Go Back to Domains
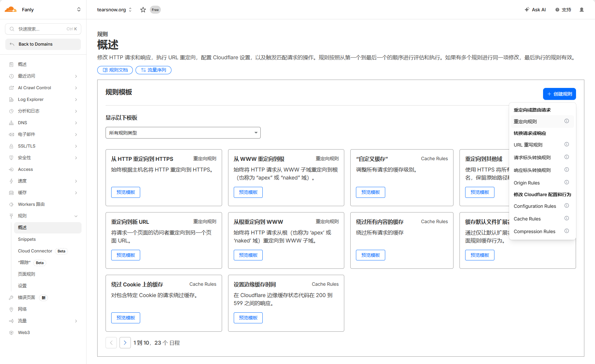The height and width of the screenshot is (364, 595). pos(43,44)
